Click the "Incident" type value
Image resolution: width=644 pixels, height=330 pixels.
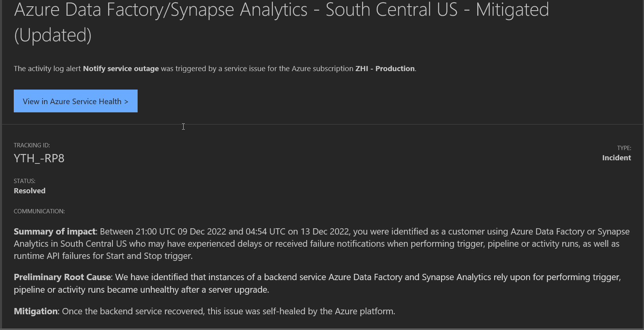pyautogui.click(x=616, y=158)
